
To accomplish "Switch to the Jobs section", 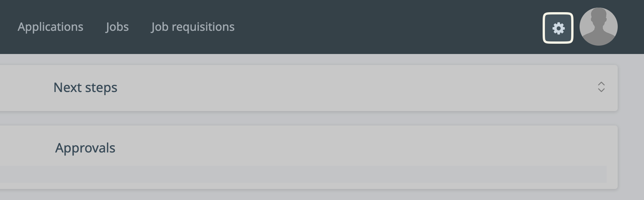I will pos(117,27).
